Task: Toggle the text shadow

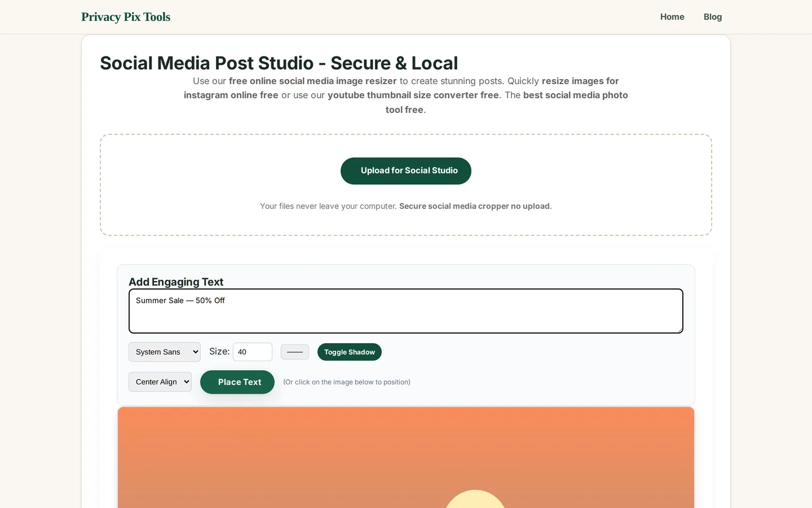Action: point(350,352)
